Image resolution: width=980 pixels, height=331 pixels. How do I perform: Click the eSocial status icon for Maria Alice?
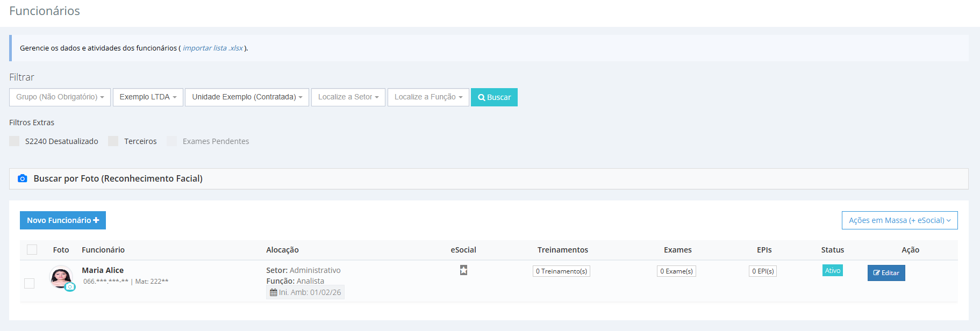pyautogui.click(x=463, y=270)
